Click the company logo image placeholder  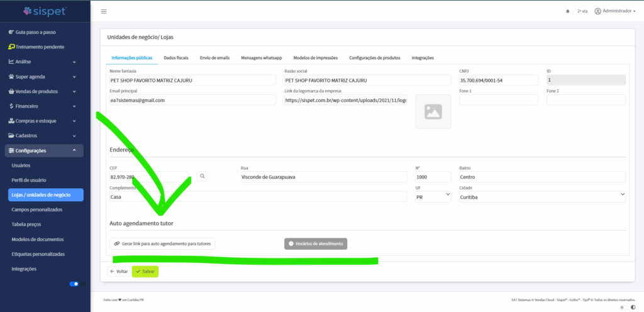433,111
